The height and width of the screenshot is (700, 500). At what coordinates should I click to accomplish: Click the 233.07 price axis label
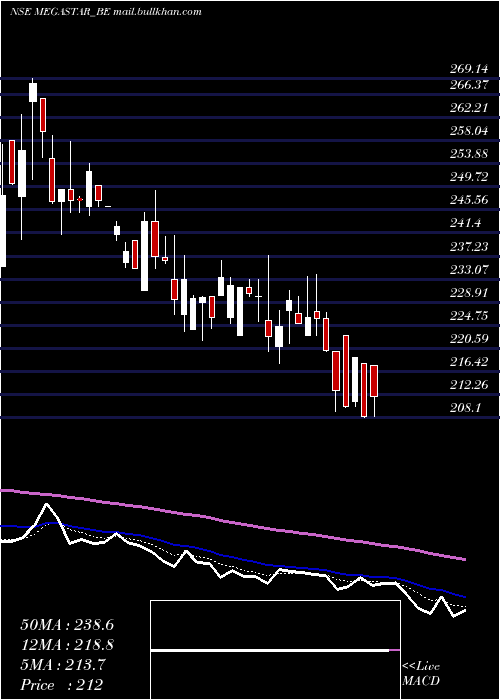pyautogui.click(x=469, y=270)
